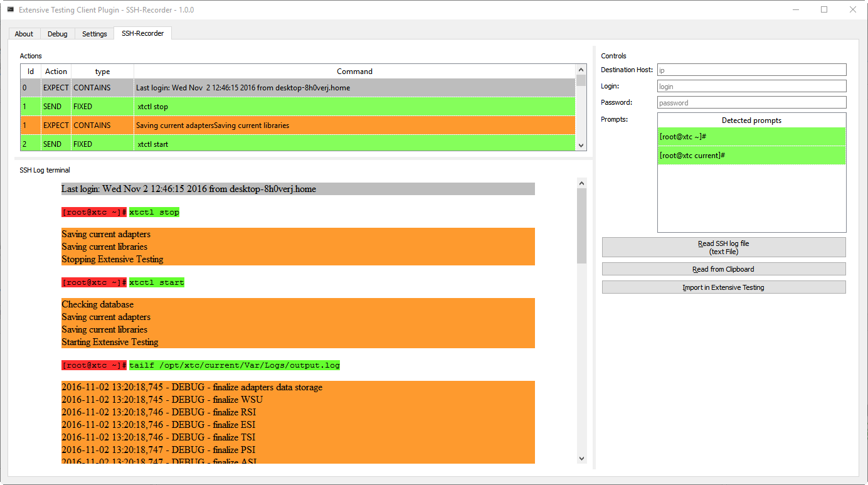The image size is (868, 485).
Task: Click finalize adapters data storage log line
Action: (192, 387)
